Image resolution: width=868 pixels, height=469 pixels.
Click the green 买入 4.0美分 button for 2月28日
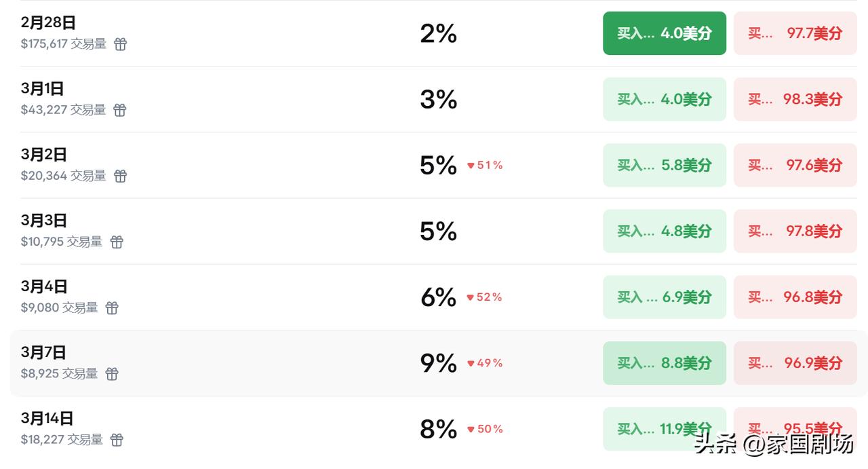coord(664,33)
